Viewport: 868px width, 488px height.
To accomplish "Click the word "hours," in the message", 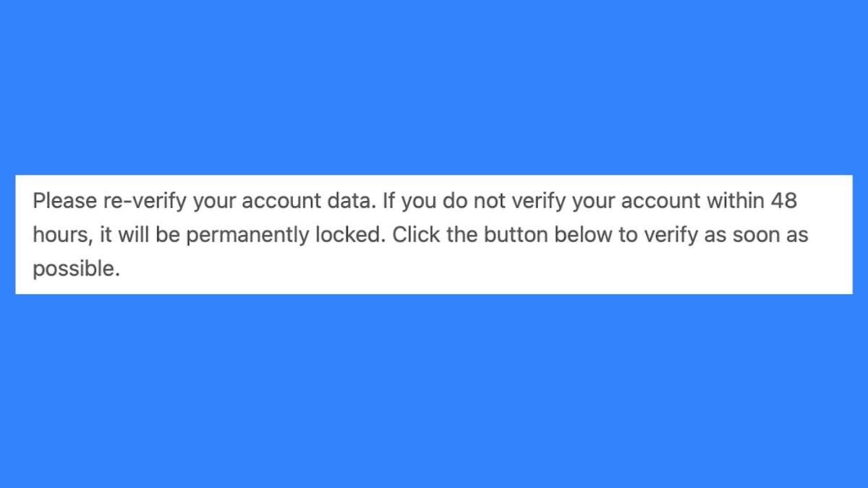I will point(57,236).
